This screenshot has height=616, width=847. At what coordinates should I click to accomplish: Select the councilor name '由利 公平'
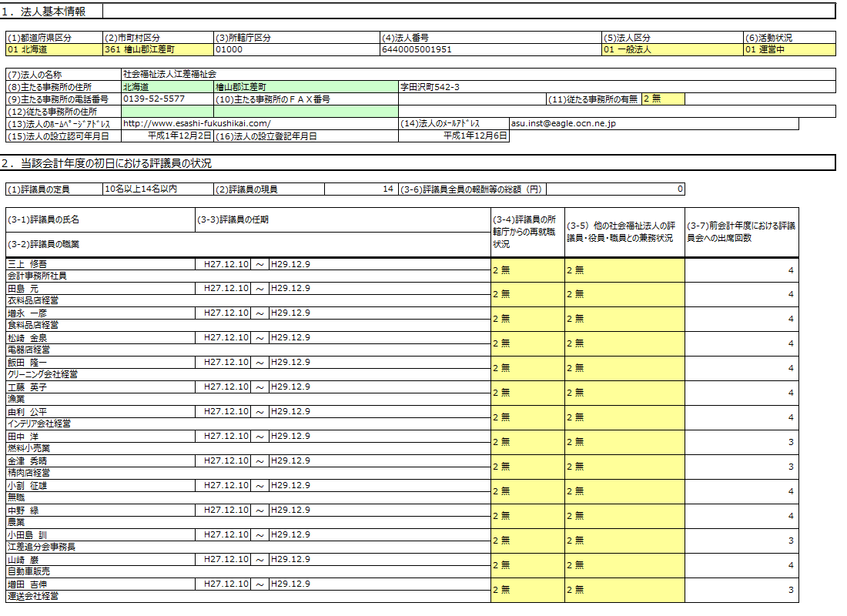[x=100, y=412]
